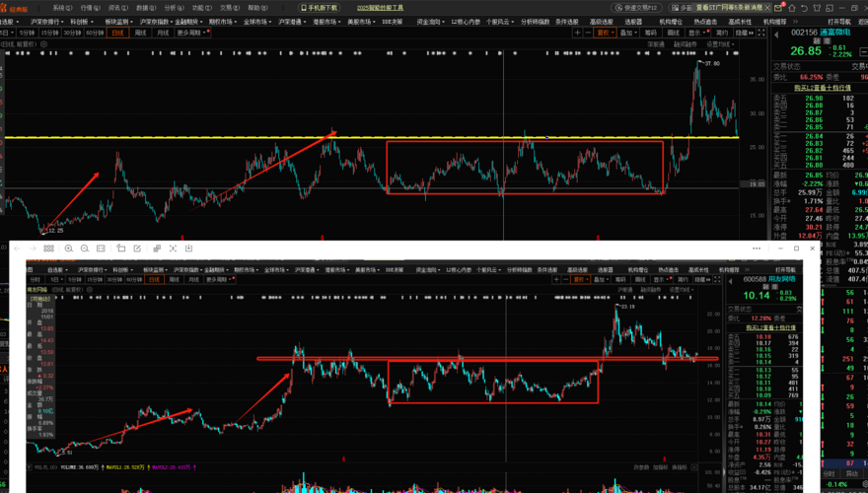Click 打开导航 in the toolbar
Screen dimensions: 868x493
point(839,22)
